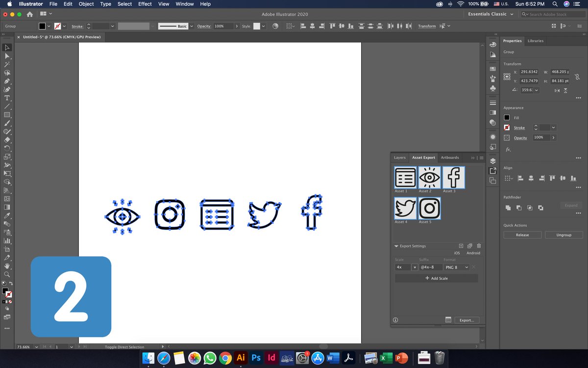This screenshot has height=368, width=588.
Task: Open the Format PNG 8 dropdown
Action: coord(457,267)
